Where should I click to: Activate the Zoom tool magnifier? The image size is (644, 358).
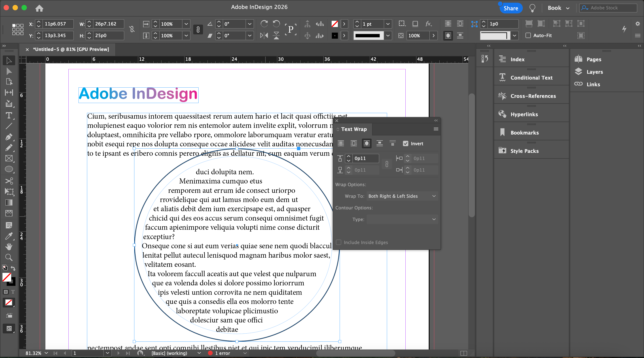pyautogui.click(x=9, y=257)
